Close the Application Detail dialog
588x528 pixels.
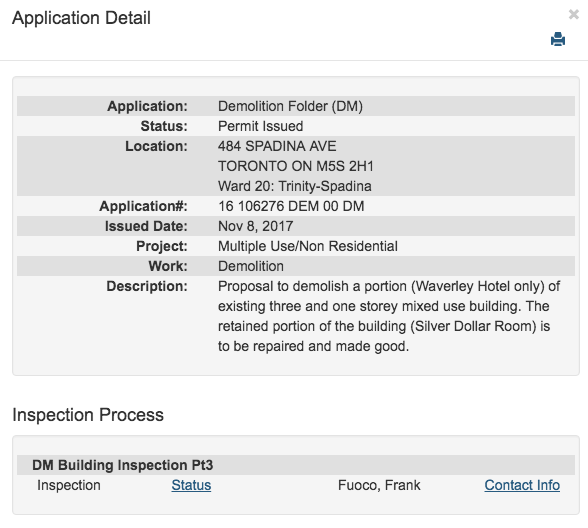(x=573, y=14)
